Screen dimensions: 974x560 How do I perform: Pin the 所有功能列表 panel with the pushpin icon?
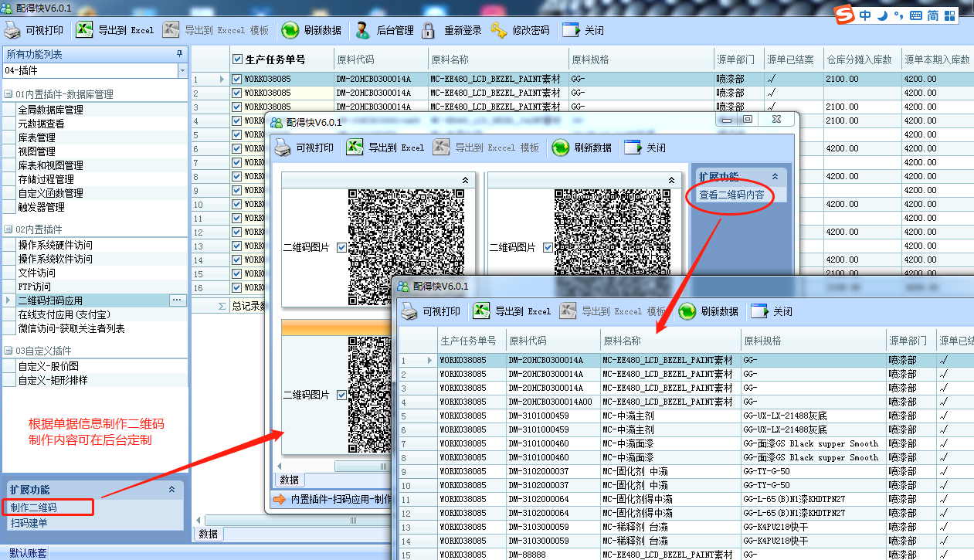pos(179,54)
